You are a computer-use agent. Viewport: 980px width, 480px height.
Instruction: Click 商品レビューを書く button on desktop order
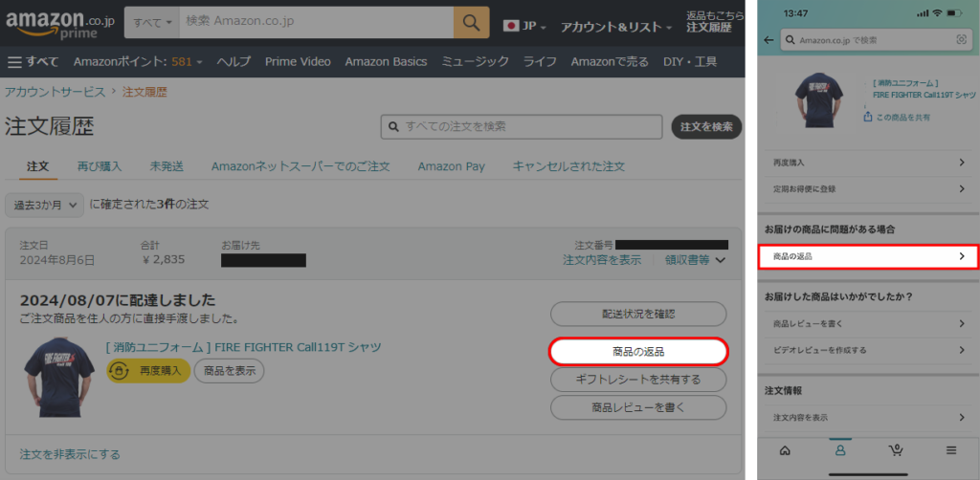tap(638, 407)
